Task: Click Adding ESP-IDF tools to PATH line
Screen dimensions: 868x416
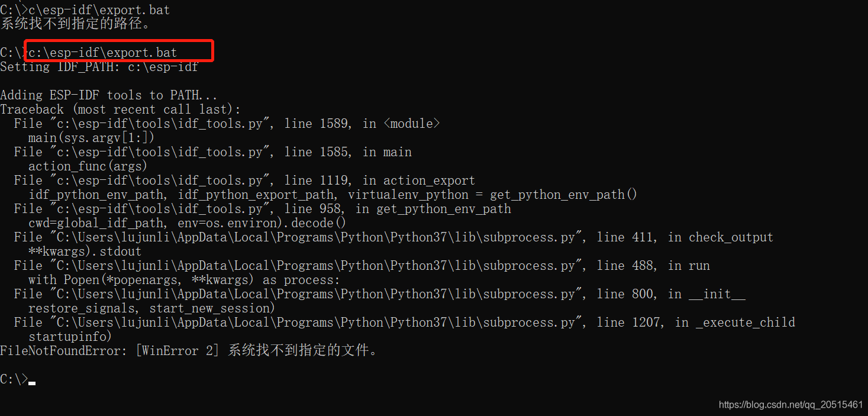Action: 109,95
